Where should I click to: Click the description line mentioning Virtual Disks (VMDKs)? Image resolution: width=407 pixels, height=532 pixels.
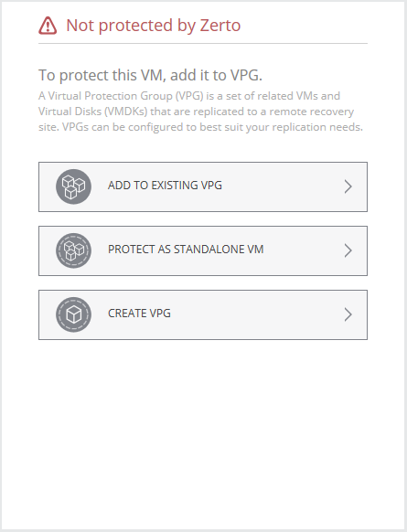point(197,112)
